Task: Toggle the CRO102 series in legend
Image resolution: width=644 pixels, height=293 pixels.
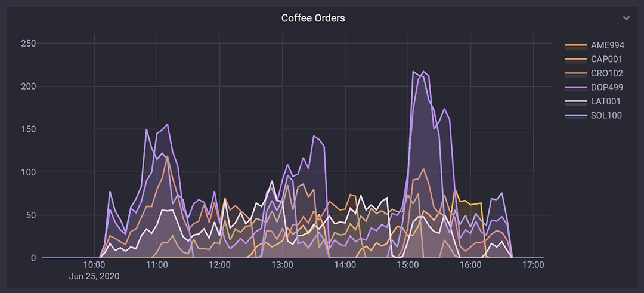Action: click(x=594, y=73)
